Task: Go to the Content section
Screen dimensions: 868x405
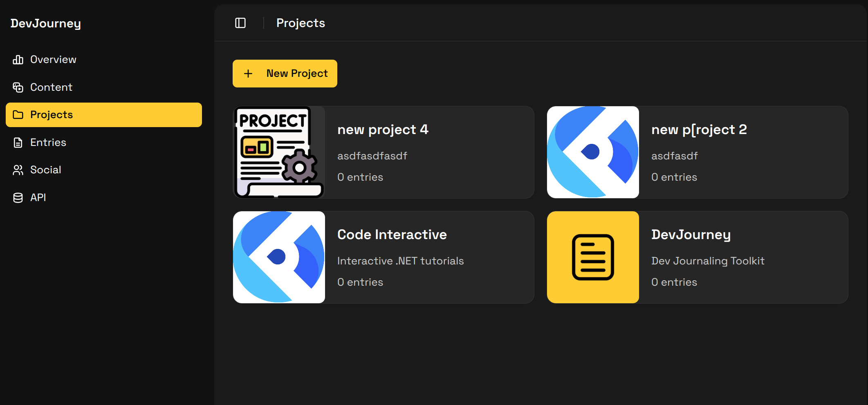Action: click(104, 87)
